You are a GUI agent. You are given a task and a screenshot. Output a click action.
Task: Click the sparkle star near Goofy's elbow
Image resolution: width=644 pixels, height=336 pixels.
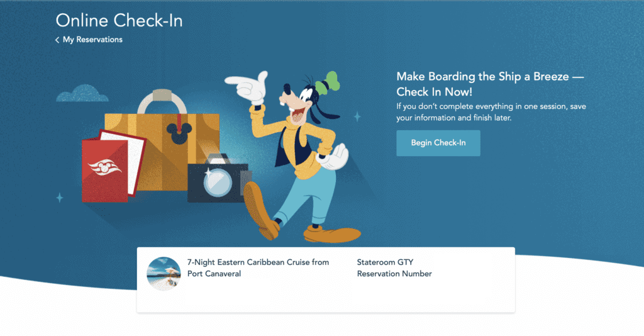[357, 116]
